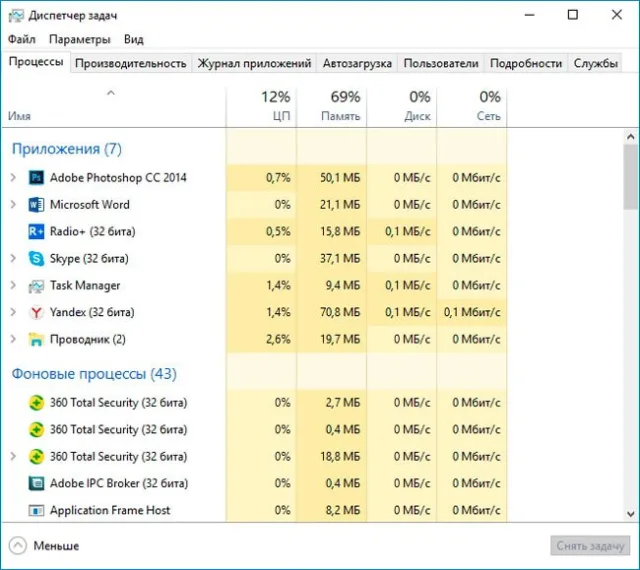Expand 360 Total Security with 18,8 МБ

13,456
